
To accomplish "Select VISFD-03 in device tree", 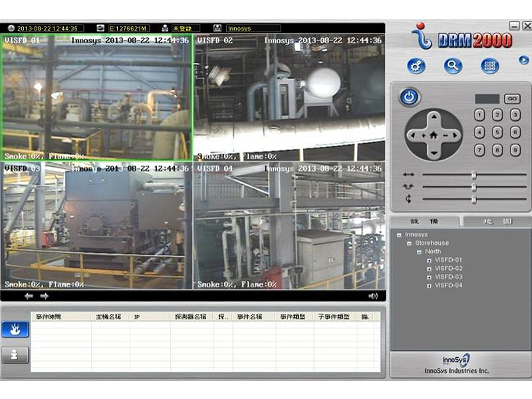I will pyautogui.click(x=448, y=277).
